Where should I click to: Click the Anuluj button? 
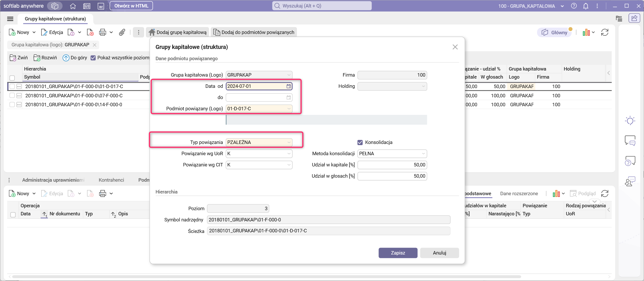(439, 253)
